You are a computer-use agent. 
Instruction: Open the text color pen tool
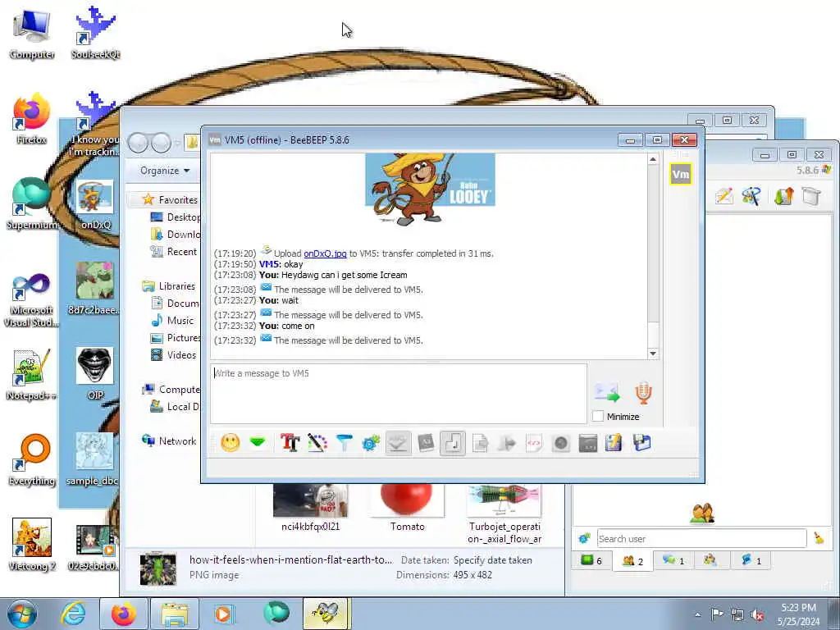pyautogui.click(x=317, y=443)
